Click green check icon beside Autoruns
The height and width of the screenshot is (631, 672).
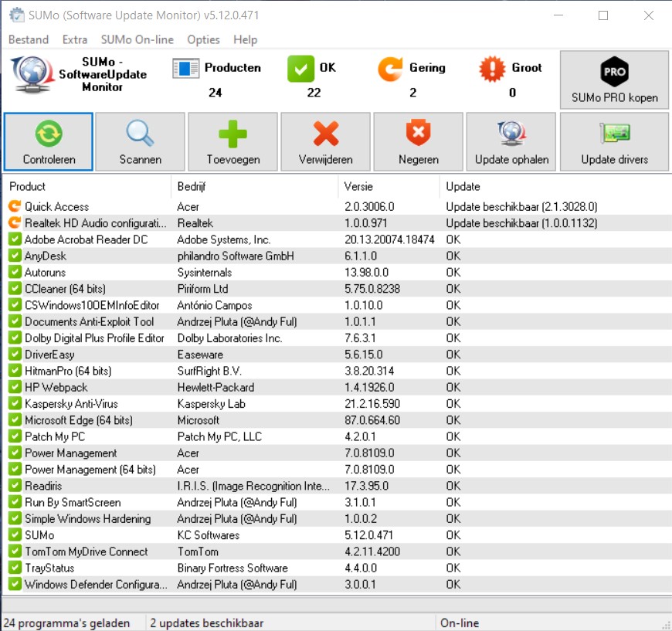pos(15,272)
